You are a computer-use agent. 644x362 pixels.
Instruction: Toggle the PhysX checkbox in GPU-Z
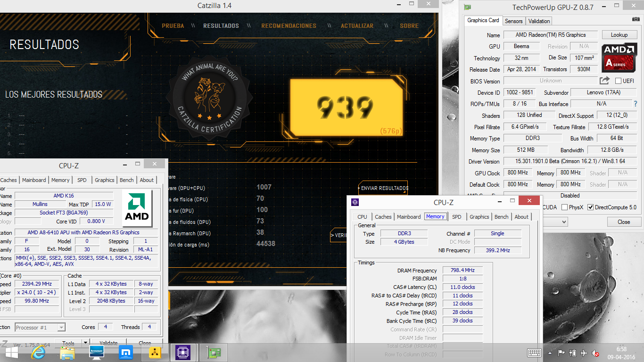pos(564,207)
